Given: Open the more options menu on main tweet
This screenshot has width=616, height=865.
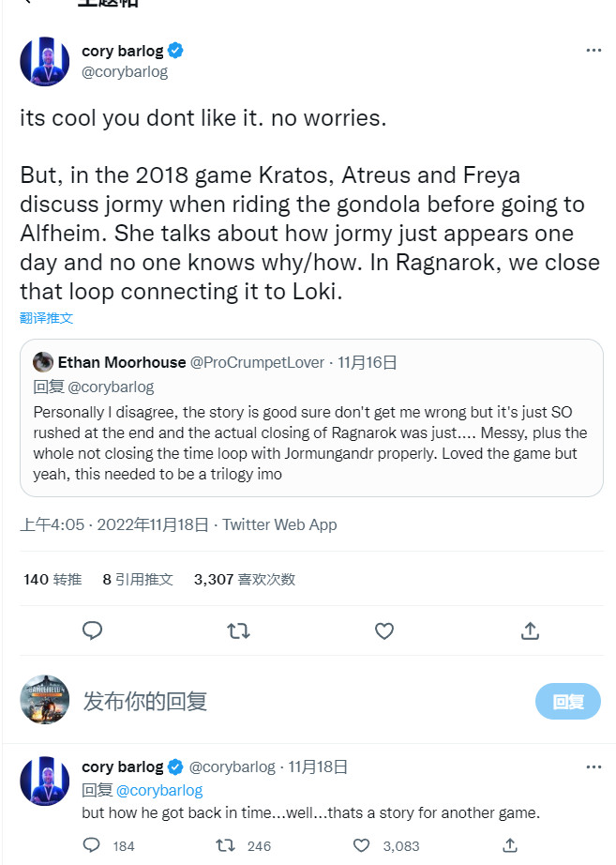Looking at the screenshot, I should tap(593, 51).
